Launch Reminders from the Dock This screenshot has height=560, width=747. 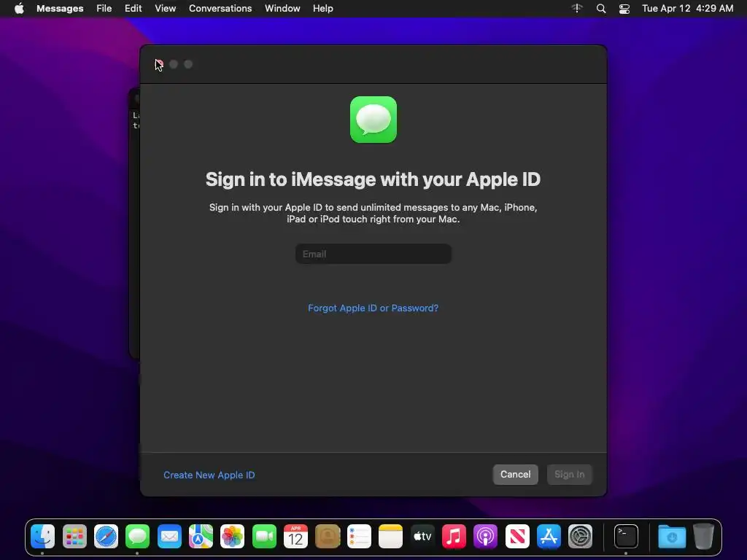[359, 537]
